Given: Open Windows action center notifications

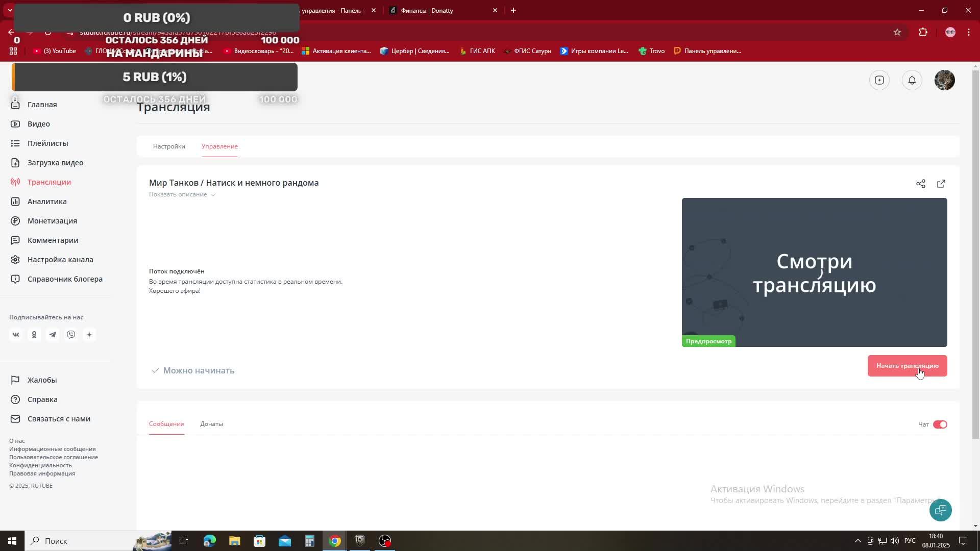Looking at the screenshot, I should coord(963,541).
